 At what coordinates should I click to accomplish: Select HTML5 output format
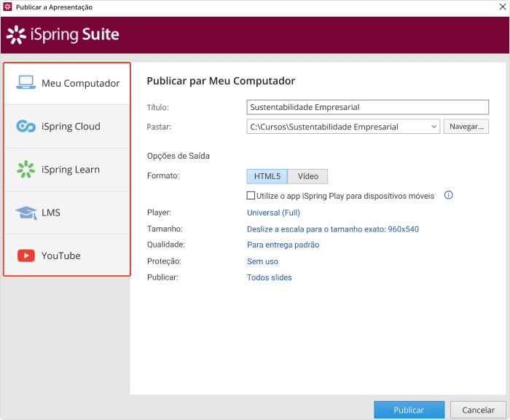pyautogui.click(x=267, y=176)
